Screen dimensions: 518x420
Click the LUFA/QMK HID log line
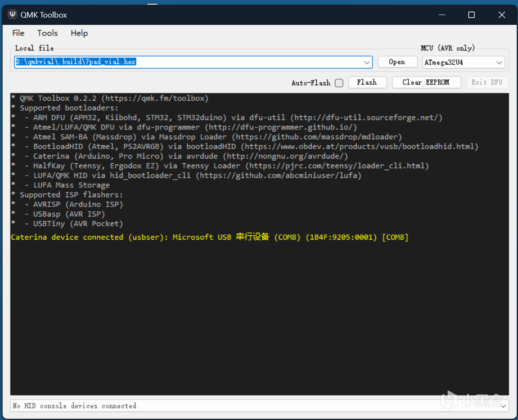point(186,175)
